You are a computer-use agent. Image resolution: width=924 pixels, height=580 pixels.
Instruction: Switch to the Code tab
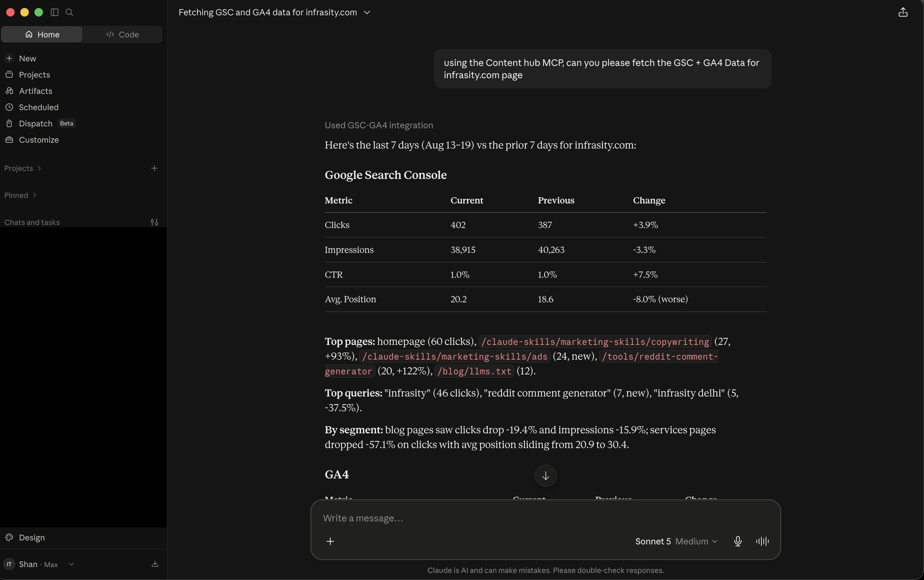tap(122, 34)
